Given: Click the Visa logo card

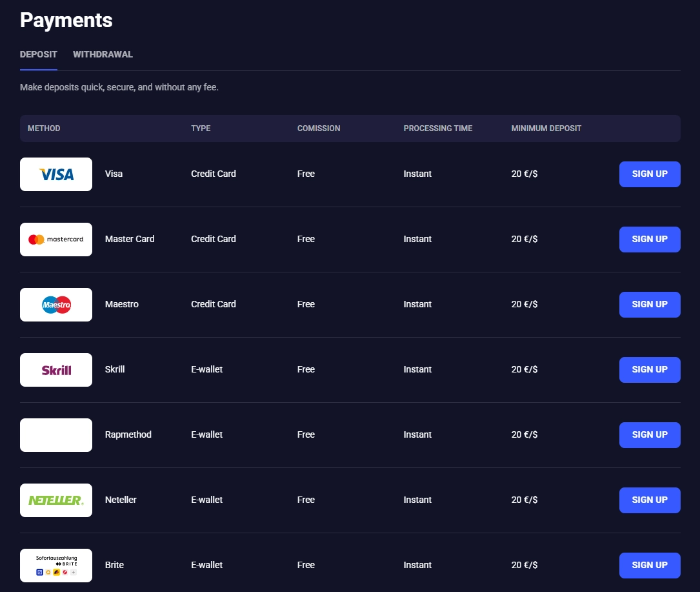Looking at the screenshot, I should (56, 174).
